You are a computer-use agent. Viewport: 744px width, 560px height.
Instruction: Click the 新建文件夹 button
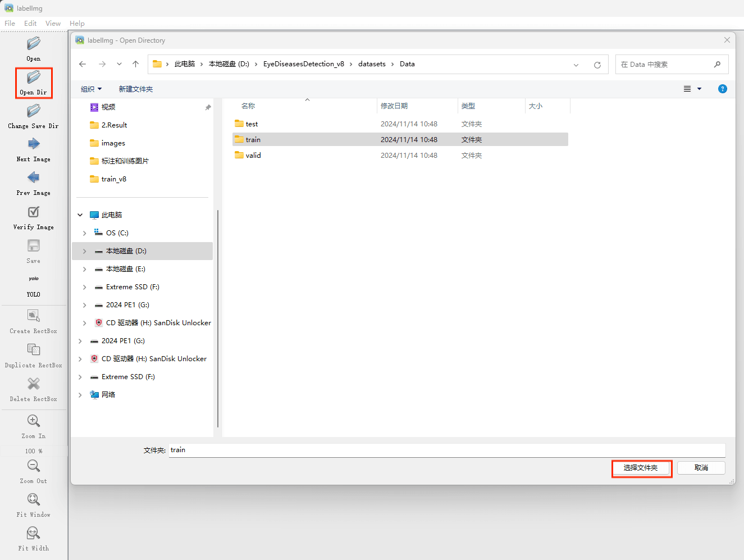click(136, 89)
